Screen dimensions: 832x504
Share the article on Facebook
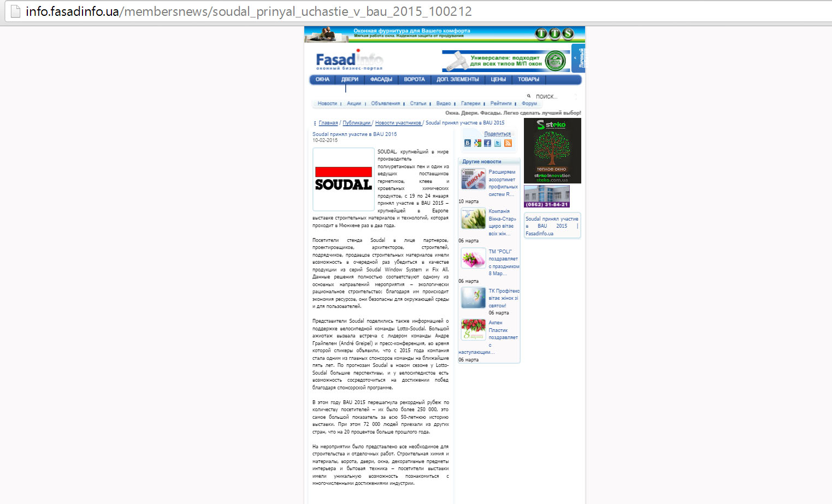click(487, 143)
